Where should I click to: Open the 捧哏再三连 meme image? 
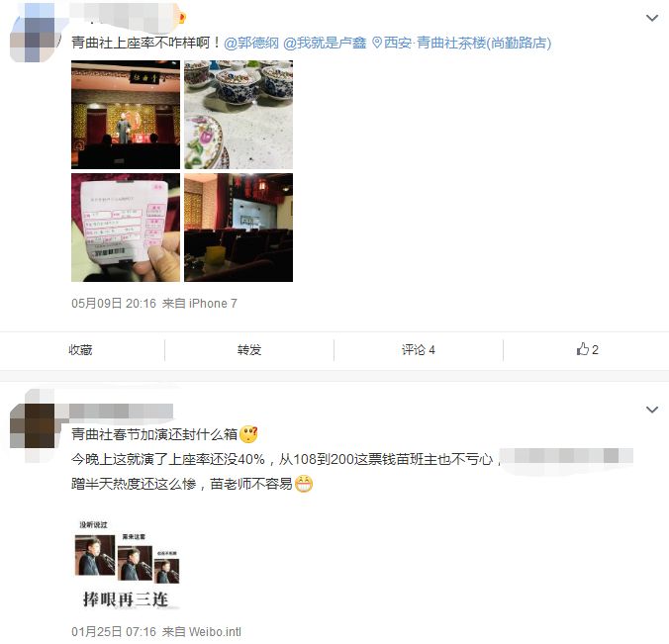(x=127, y=564)
